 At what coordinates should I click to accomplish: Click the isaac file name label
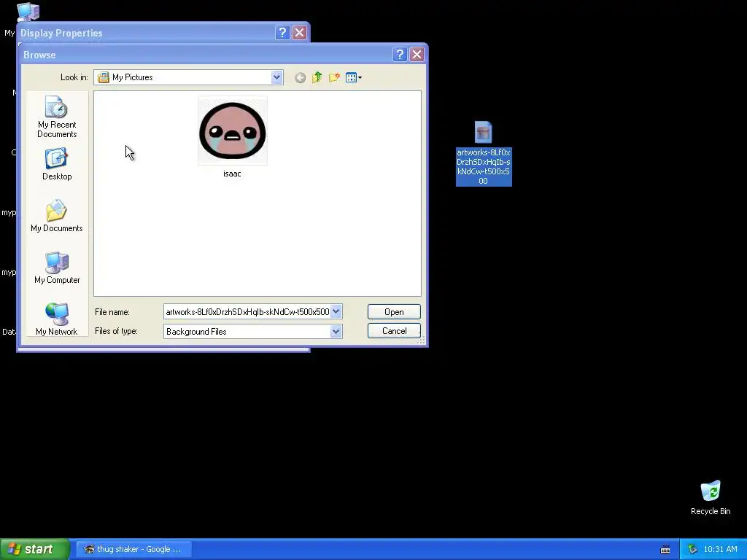click(232, 174)
